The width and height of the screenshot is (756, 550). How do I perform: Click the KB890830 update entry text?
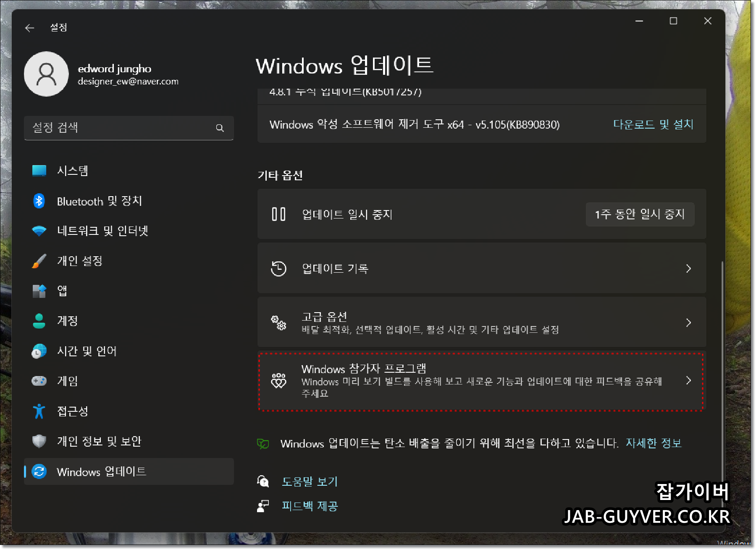click(415, 124)
